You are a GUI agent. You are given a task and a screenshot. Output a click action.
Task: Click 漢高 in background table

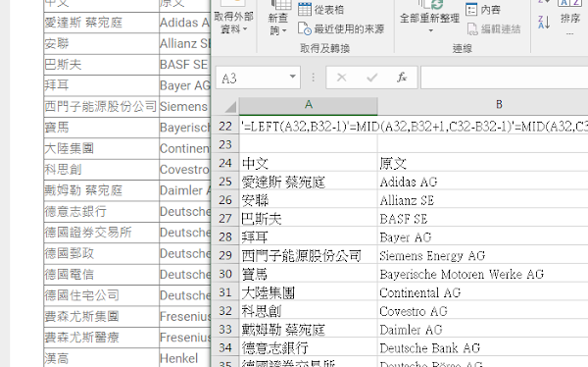(57, 358)
